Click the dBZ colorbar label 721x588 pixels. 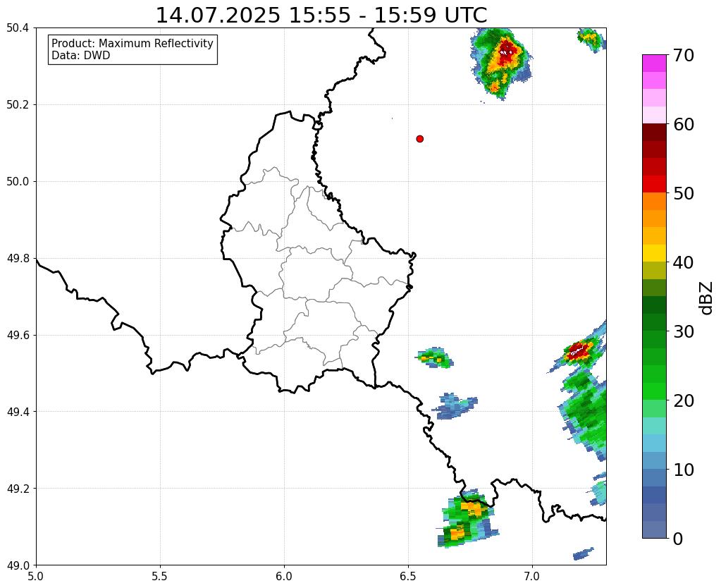click(707, 298)
